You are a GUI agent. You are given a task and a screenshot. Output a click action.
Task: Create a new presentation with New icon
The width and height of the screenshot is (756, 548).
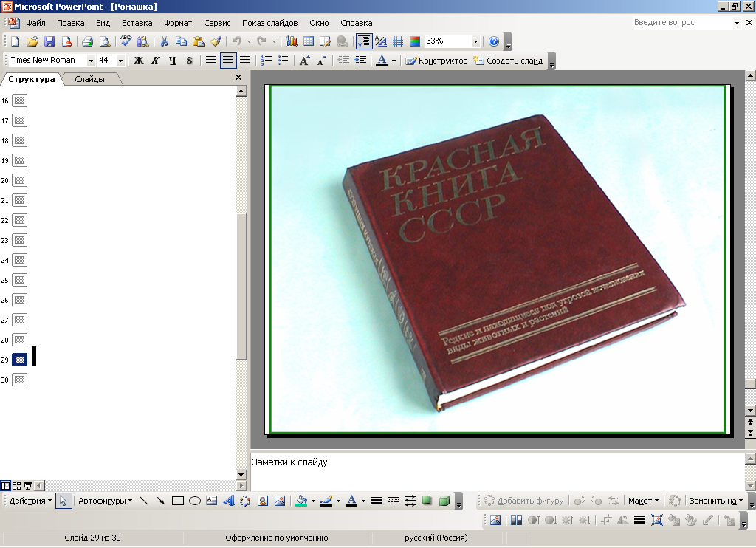pyautogui.click(x=16, y=41)
